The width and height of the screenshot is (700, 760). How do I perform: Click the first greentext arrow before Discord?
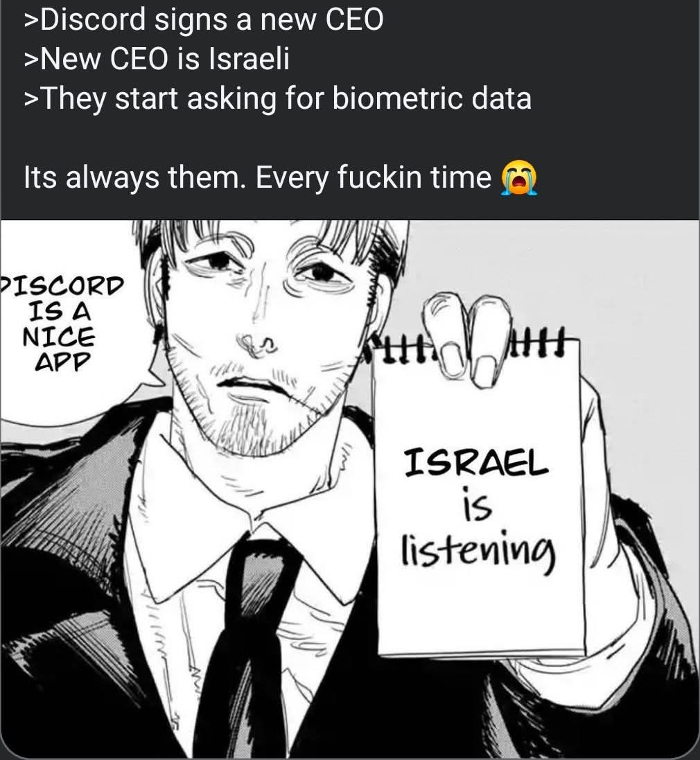(x=31, y=21)
